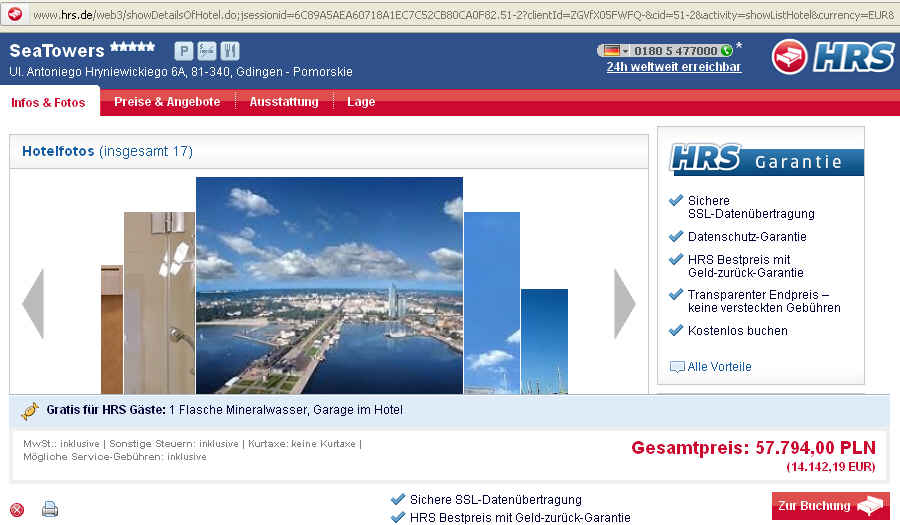Click the restaurant fork and knife icon
This screenshot has height=525, width=900.
click(x=230, y=51)
